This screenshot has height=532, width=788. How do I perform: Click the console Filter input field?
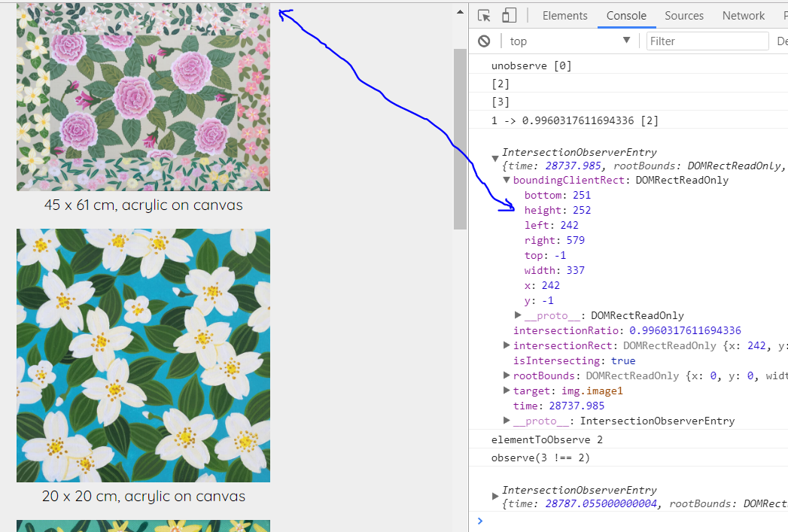[x=707, y=41]
